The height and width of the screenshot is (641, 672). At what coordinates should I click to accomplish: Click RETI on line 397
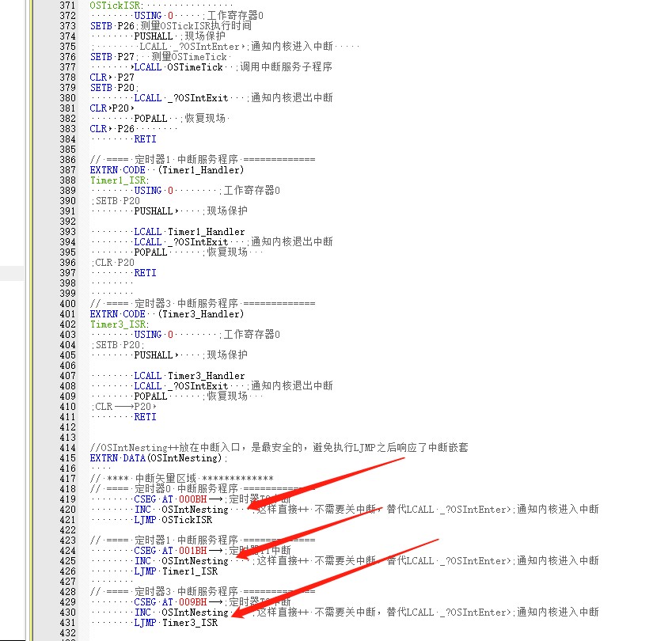tap(146, 273)
